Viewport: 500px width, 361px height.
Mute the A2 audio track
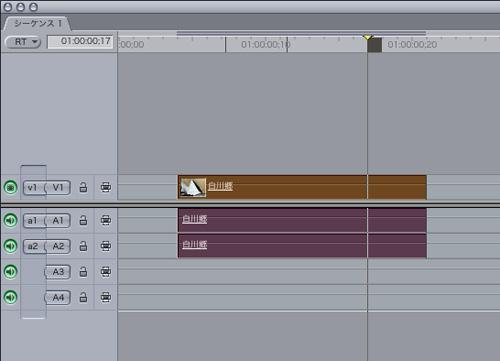coord(11,246)
